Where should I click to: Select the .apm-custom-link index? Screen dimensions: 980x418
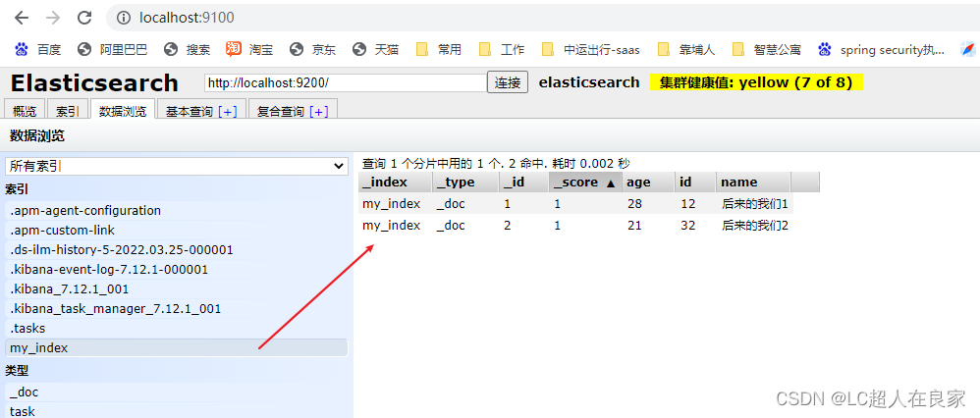coord(176,230)
